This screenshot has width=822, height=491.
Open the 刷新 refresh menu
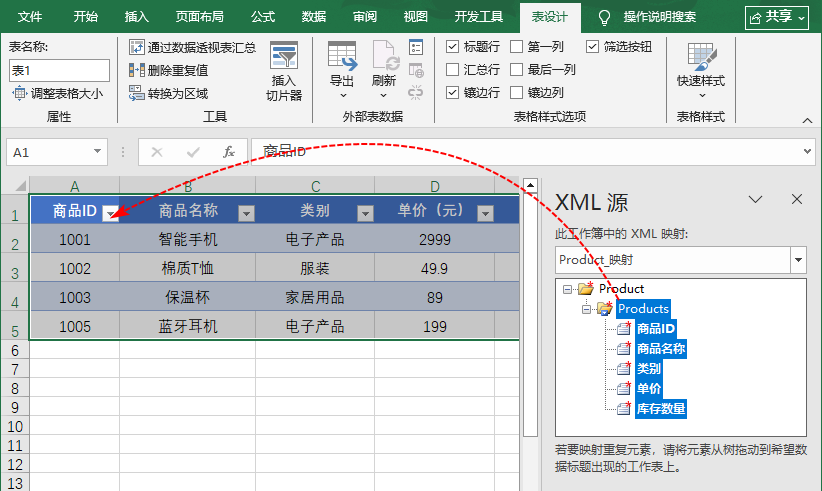click(x=383, y=71)
